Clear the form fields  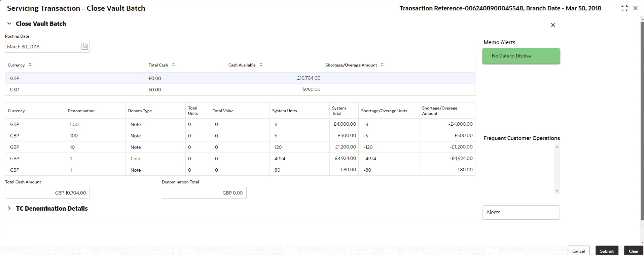click(634, 251)
